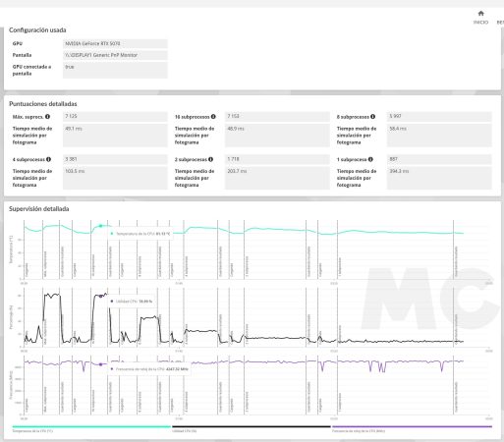This screenshot has height=442, width=504.
Task: Show info tooltip for 4 subprocesos
Action: (48, 159)
